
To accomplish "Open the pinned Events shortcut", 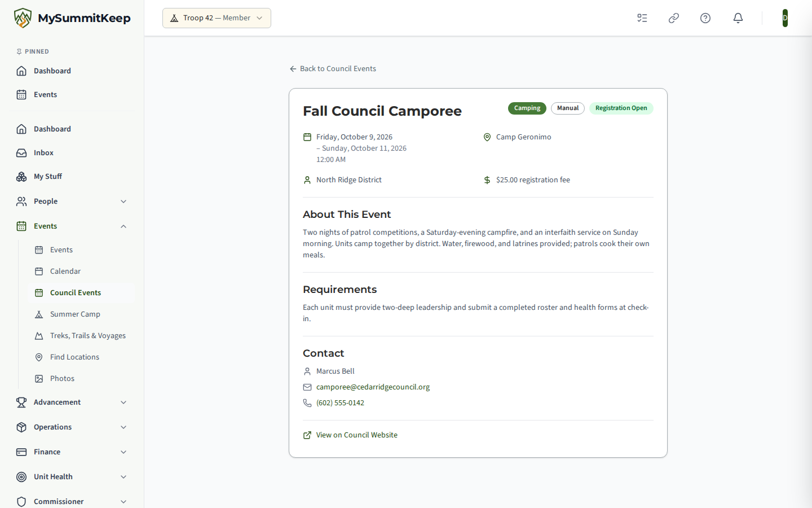I will tap(72, 95).
